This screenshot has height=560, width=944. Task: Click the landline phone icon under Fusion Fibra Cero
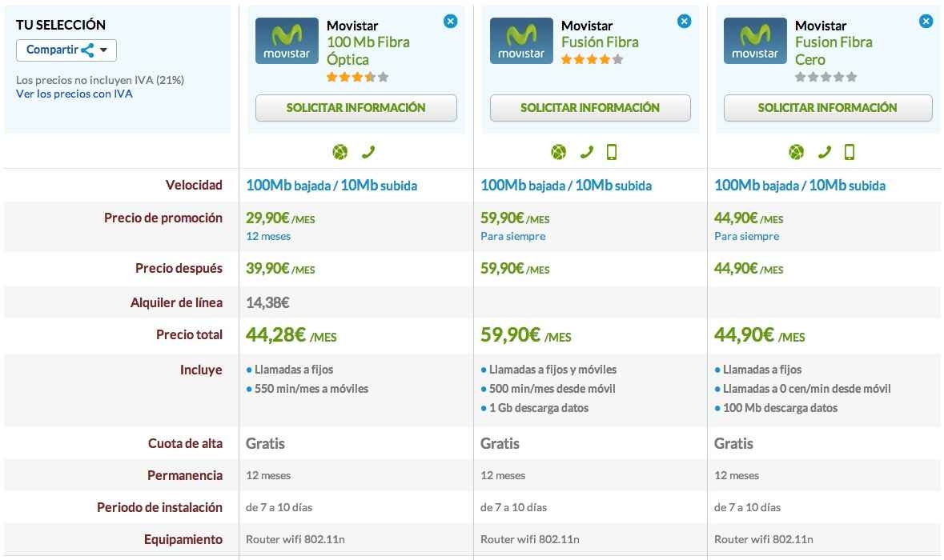coord(824,153)
